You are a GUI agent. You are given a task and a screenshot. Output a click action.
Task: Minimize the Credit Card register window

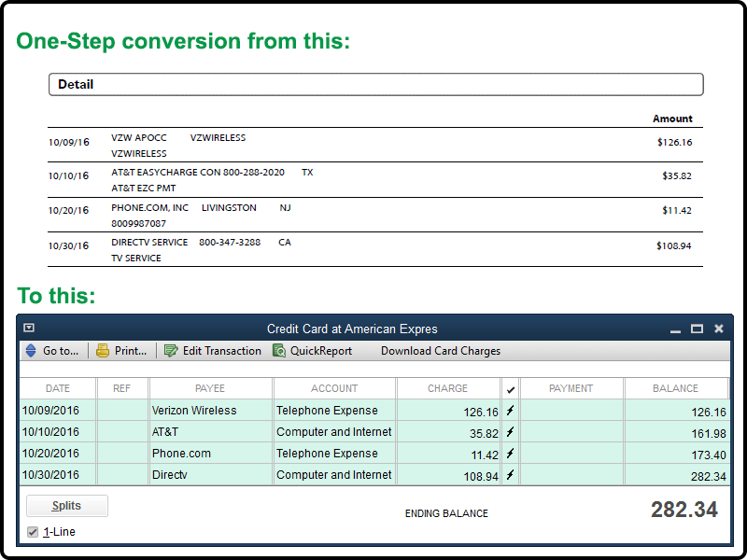point(675,329)
